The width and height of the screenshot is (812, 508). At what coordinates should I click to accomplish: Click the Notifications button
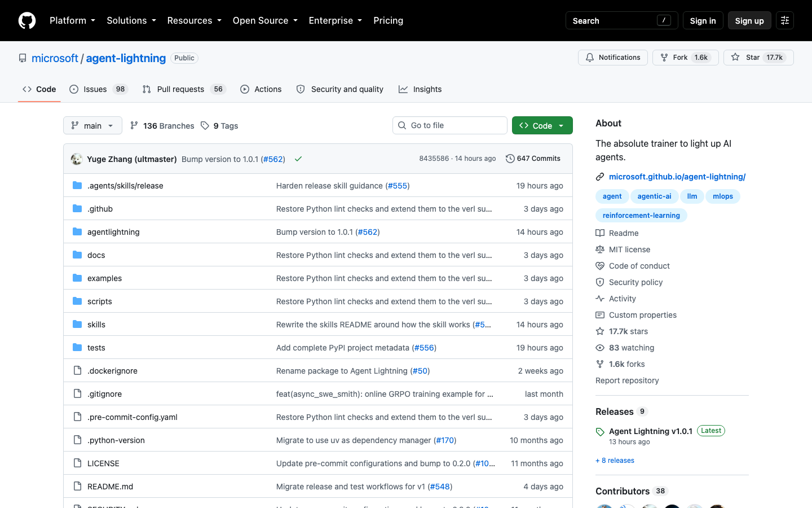pyautogui.click(x=613, y=58)
